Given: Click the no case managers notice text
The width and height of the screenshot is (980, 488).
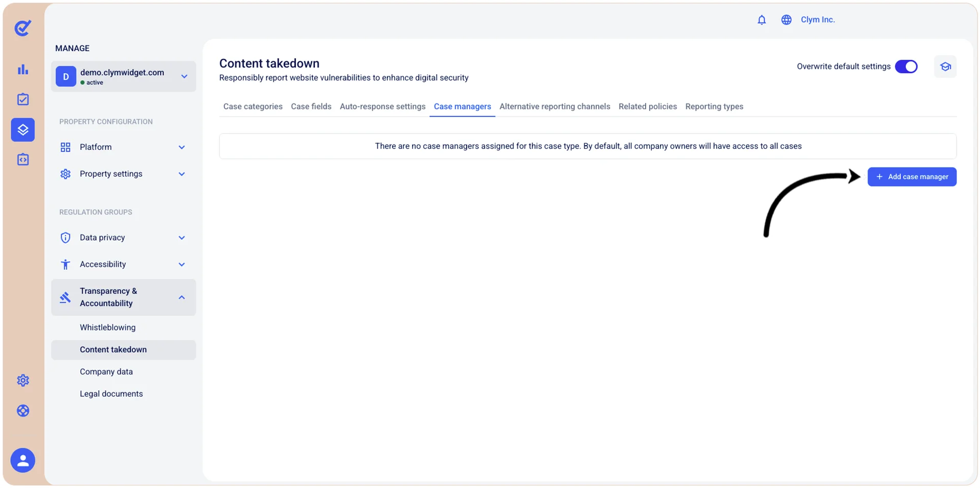Looking at the screenshot, I should coord(588,146).
